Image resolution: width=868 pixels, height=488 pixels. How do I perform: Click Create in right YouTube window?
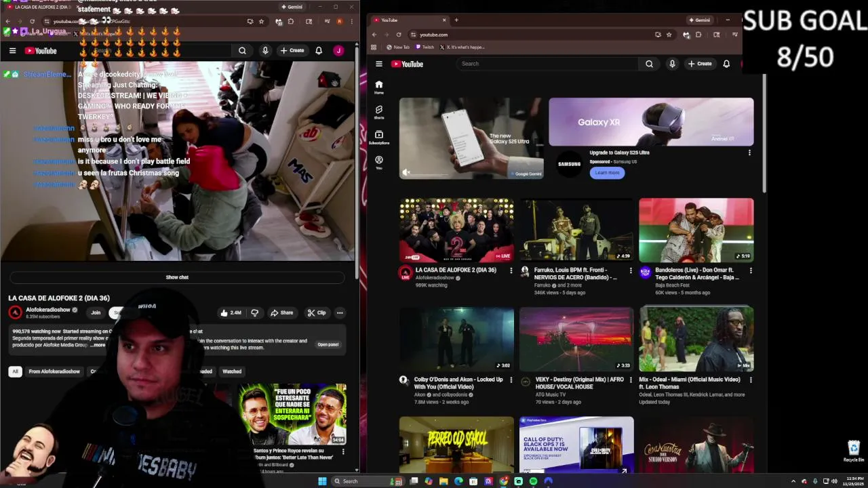[699, 64]
